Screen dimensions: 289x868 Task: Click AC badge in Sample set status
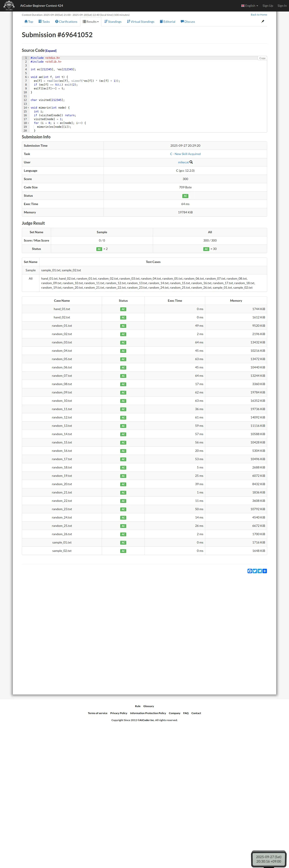(x=99, y=249)
